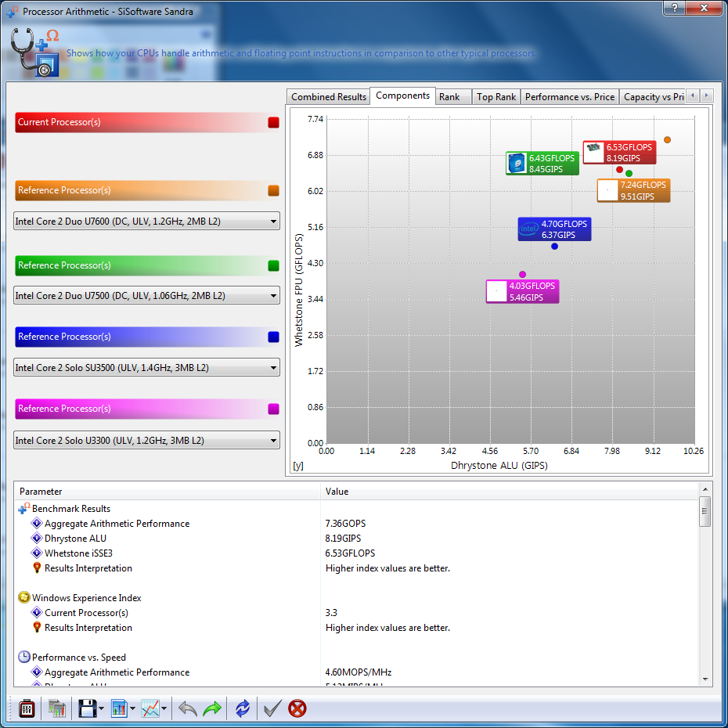The image size is (728, 728).
Task: Select the Aggregate Arithmetic Performance 7.36GOPS row
Action: (x=356, y=523)
